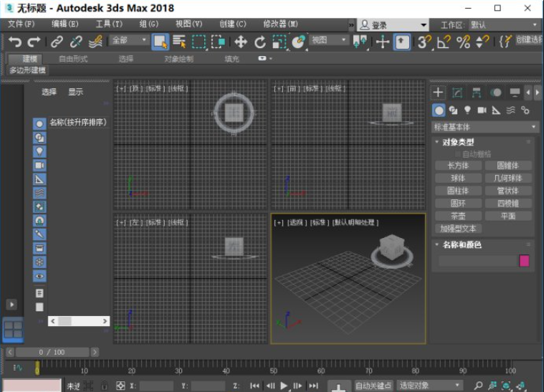Open 组(G) menu

pyautogui.click(x=149, y=24)
